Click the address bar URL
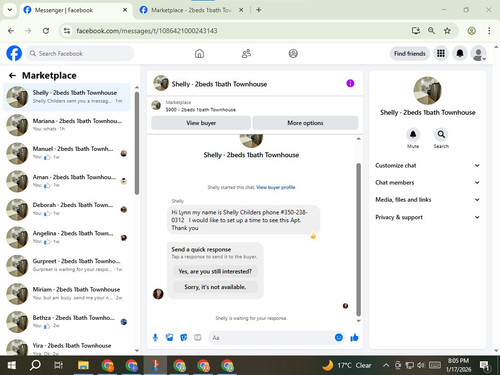Viewport: 500px width, 375px height. (x=147, y=31)
